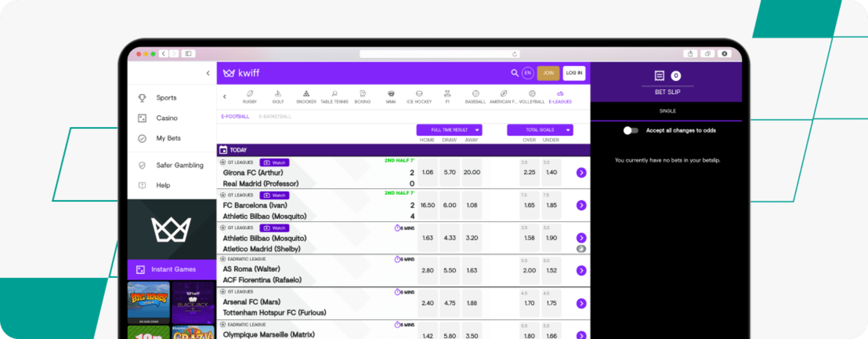Viewport: 868px width, 339px height.
Task: Click the browser address bar
Action: click(x=440, y=54)
